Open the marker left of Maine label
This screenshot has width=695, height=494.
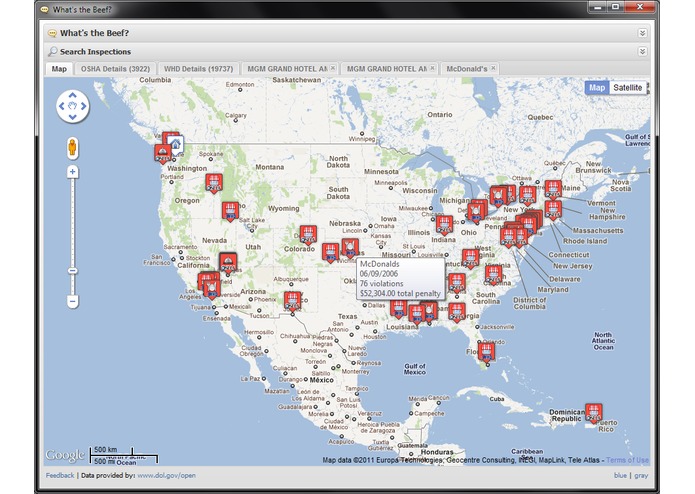click(x=553, y=190)
